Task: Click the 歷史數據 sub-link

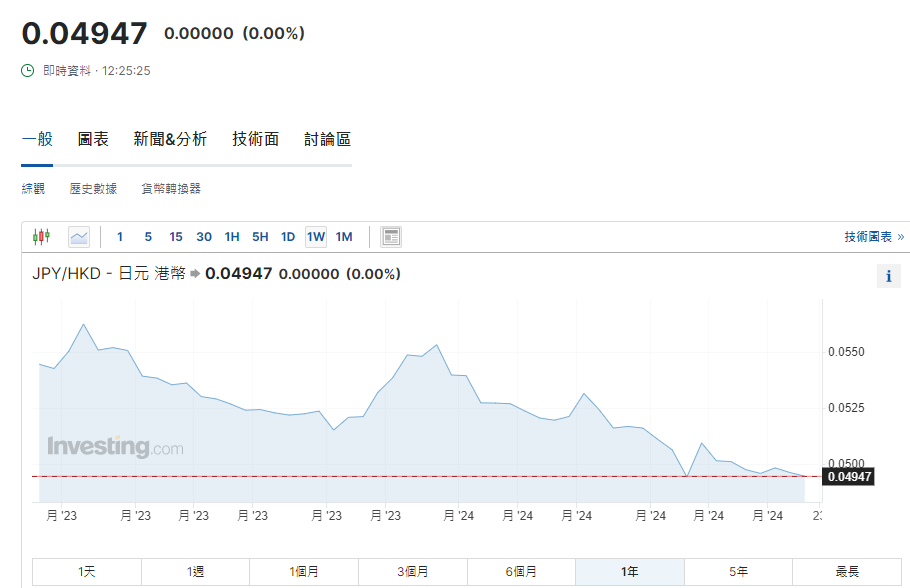Action: click(93, 188)
